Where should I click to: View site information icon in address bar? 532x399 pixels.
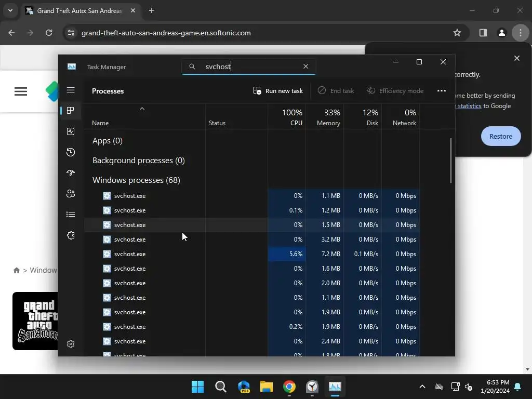(x=71, y=33)
